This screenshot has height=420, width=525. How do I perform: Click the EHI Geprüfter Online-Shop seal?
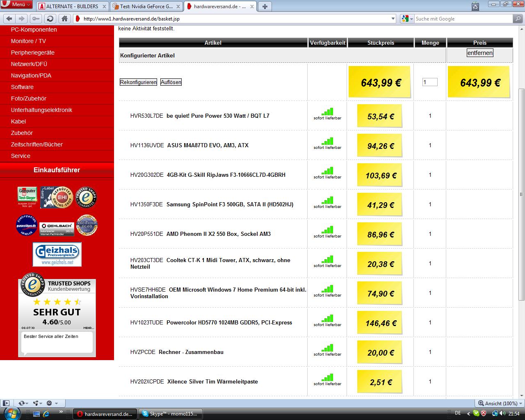pos(57,197)
